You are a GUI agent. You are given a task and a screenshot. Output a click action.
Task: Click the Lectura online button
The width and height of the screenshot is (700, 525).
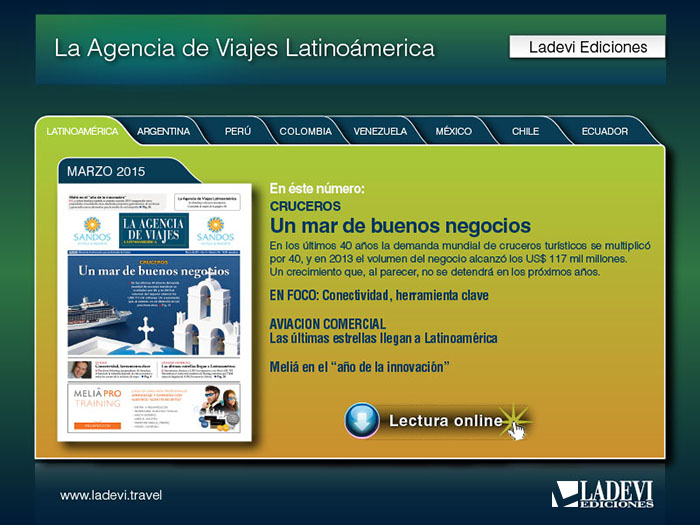438,421
